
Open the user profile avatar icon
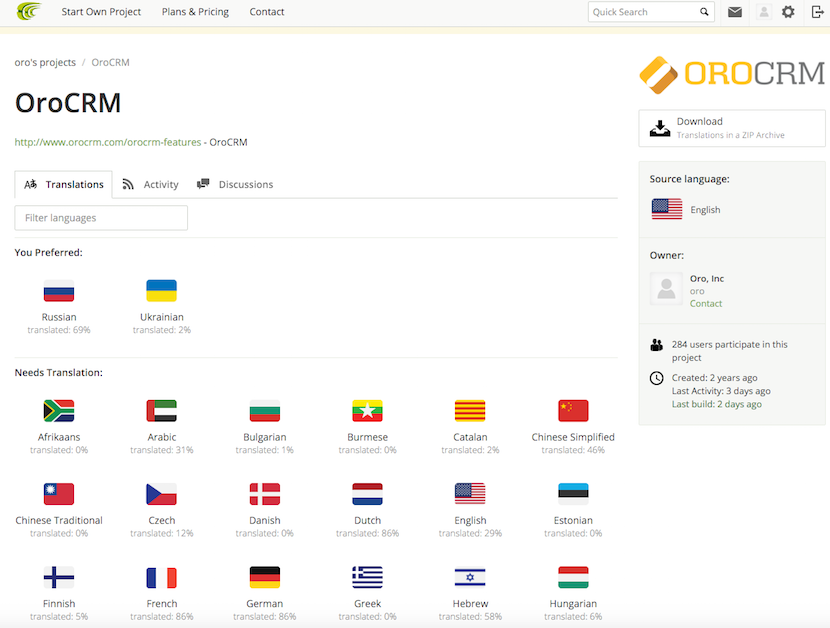764,12
